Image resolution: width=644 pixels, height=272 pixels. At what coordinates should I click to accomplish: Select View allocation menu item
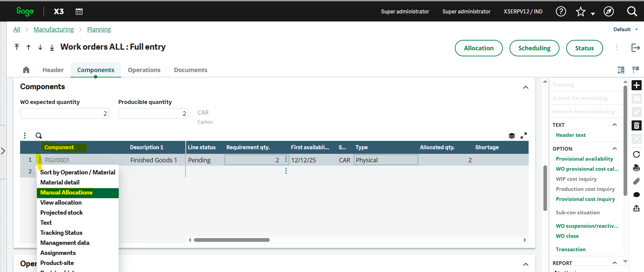point(78,203)
